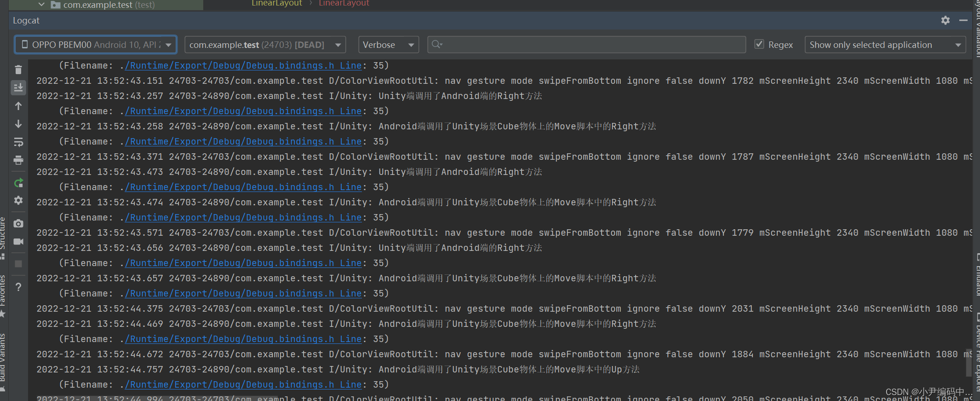
Task: Open Logcat help question mark icon
Action: (x=18, y=287)
